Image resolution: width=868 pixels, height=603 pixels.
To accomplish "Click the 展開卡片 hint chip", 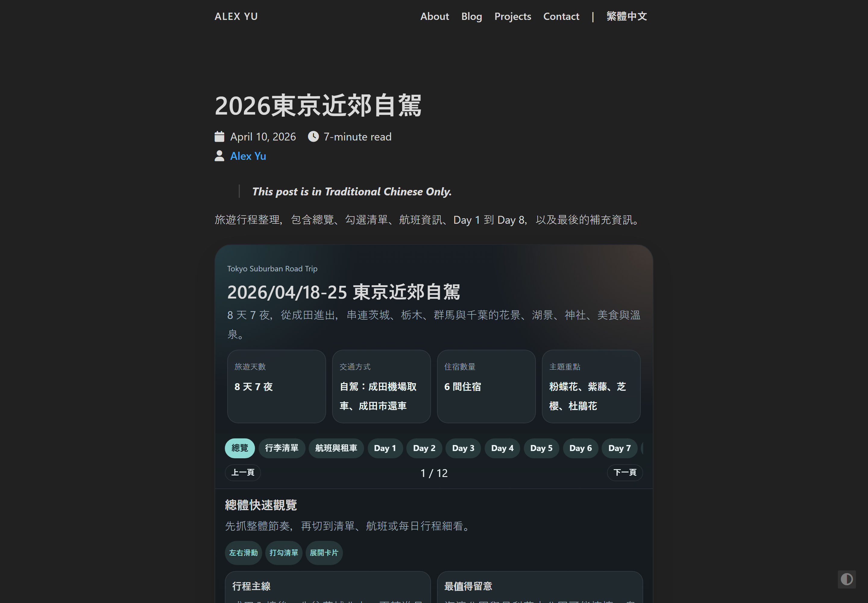I will (x=324, y=553).
